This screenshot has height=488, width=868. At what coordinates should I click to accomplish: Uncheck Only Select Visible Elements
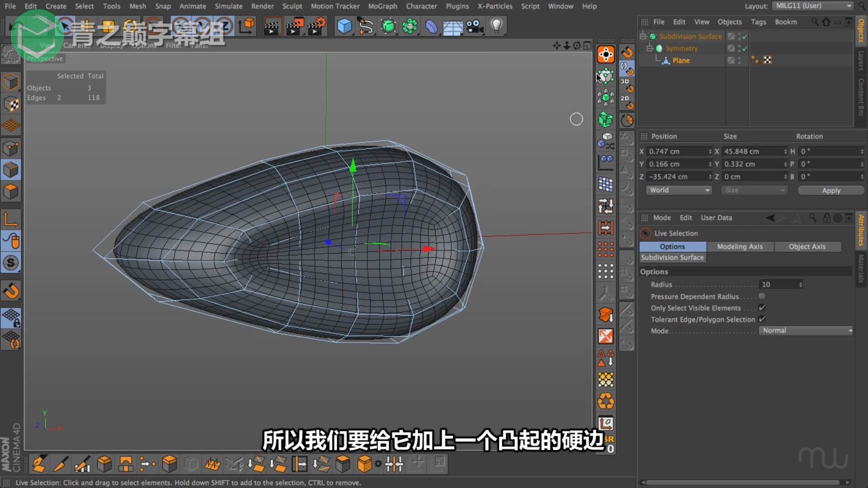tap(762, 308)
